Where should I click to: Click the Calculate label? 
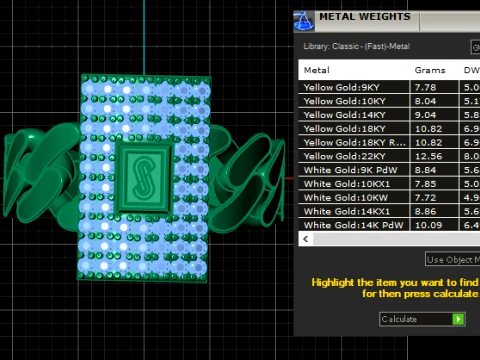tap(399, 319)
